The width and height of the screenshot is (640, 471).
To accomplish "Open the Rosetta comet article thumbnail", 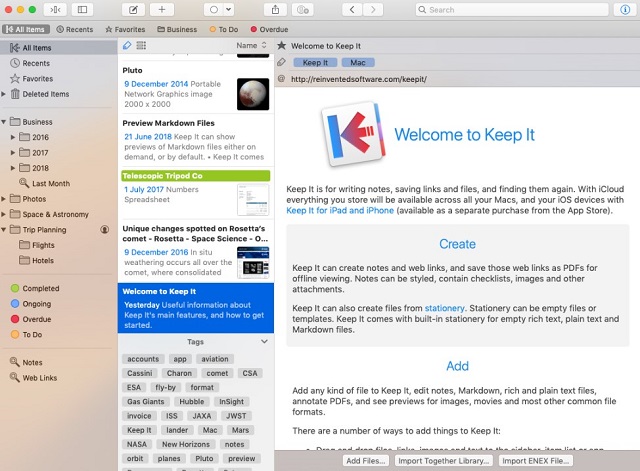I will (253, 262).
